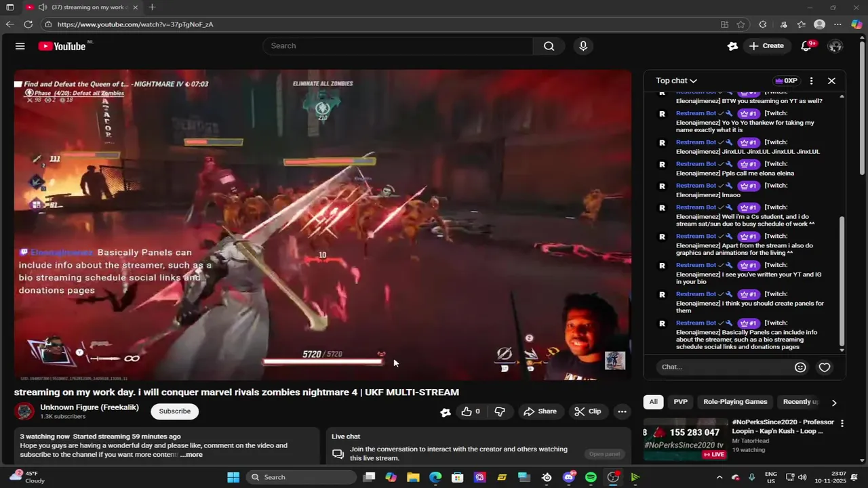This screenshot has height=488, width=868.
Task: Open Unknown Figure (Freekalik) channel name link
Action: pos(90,407)
